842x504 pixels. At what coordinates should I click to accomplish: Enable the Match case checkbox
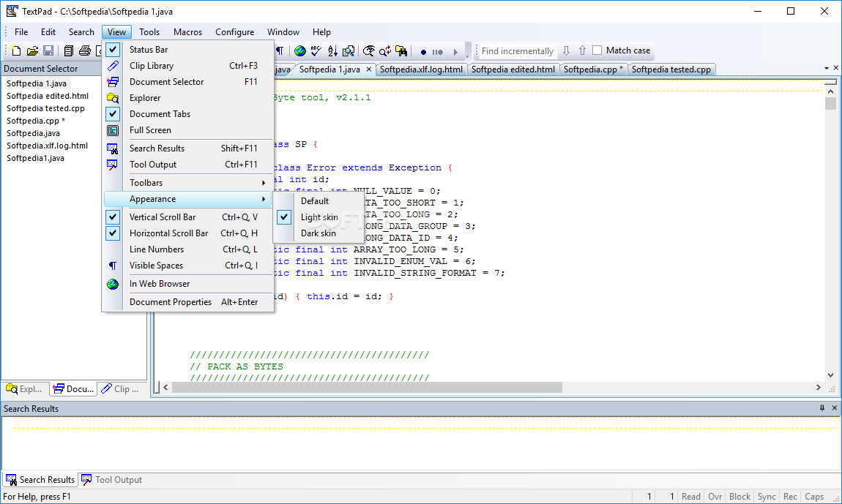tap(597, 50)
